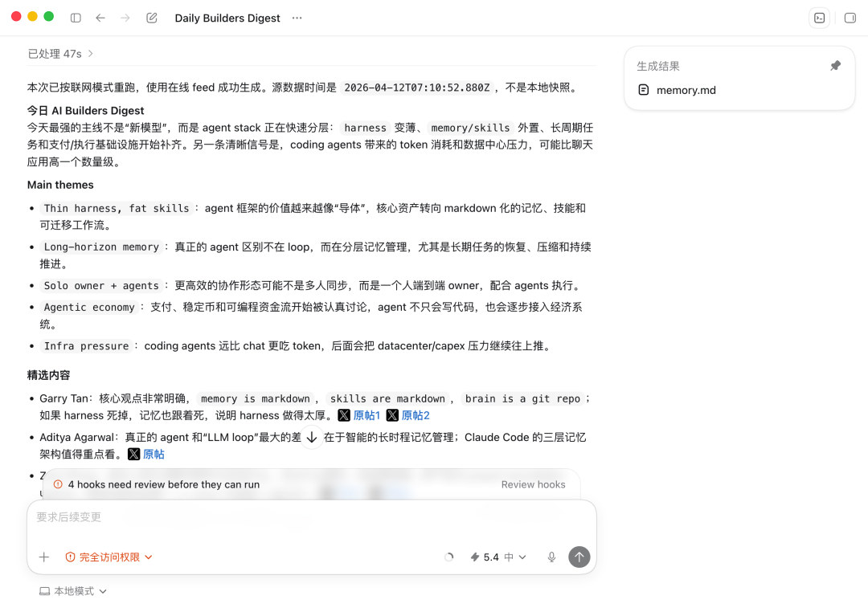Send message with the up arrow button
Viewport: 868px width, 608px height.
click(579, 557)
